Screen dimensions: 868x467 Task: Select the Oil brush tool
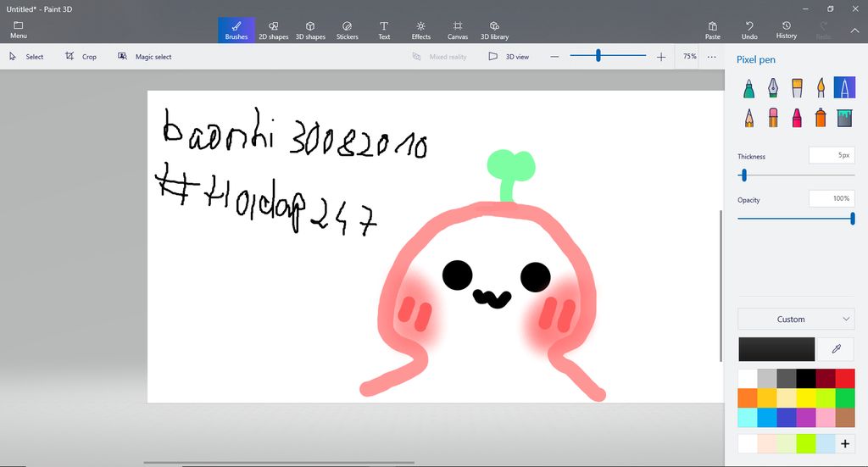tap(797, 88)
